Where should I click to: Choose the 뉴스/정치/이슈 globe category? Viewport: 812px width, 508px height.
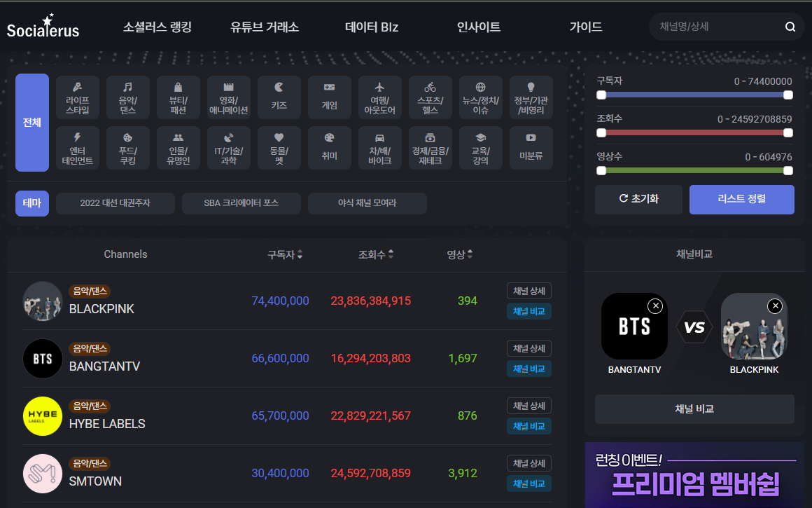click(481, 97)
